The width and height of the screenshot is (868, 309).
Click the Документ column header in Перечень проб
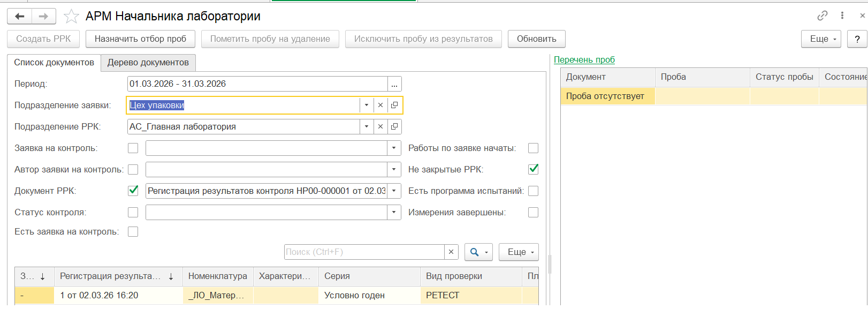click(608, 77)
